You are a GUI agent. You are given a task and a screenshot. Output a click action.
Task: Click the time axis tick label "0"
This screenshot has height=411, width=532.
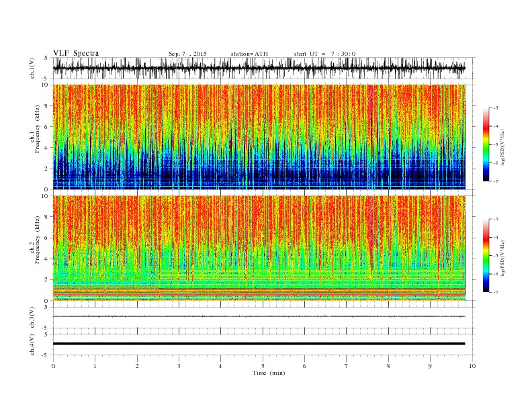click(x=53, y=366)
